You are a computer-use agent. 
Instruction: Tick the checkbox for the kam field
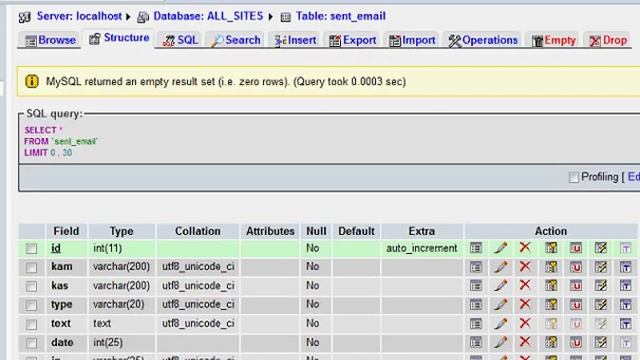click(x=31, y=267)
